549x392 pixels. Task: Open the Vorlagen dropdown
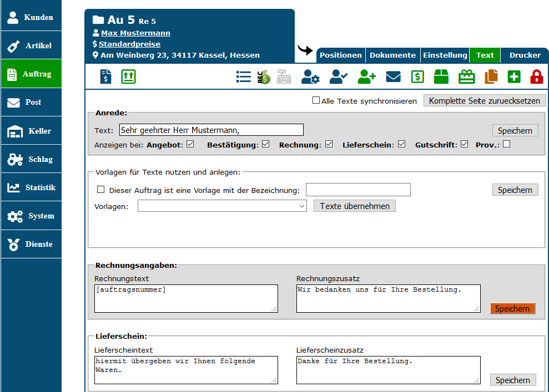click(x=222, y=206)
